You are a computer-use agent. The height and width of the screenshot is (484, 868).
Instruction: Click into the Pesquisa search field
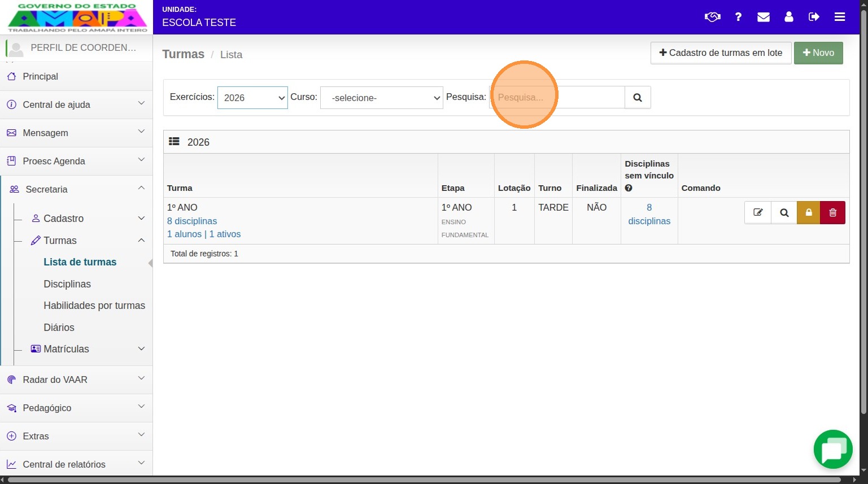(x=557, y=97)
